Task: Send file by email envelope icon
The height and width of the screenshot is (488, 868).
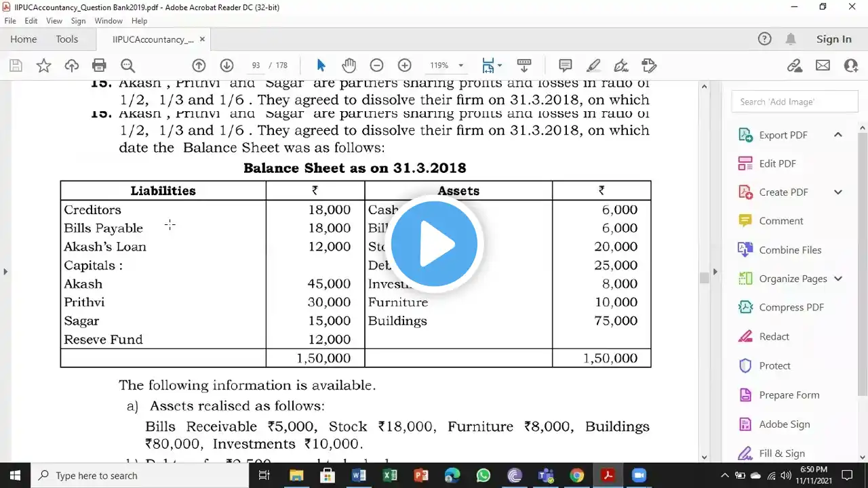Action: coord(823,66)
